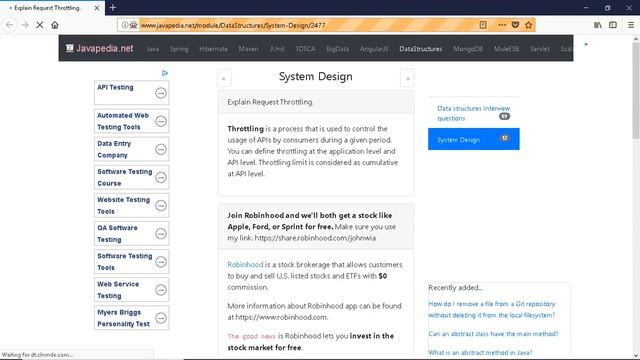Stop page loading with X button
640x360 pixels.
(40, 25)
